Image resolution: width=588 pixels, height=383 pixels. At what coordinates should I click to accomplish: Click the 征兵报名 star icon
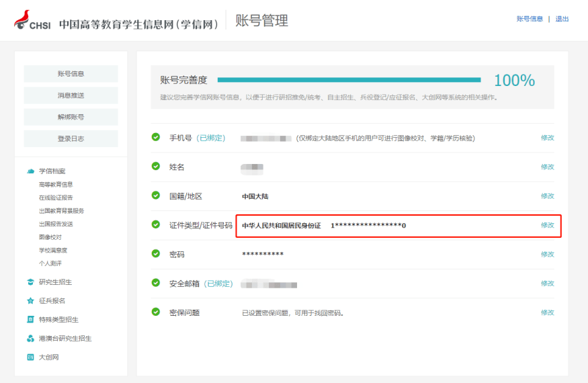30,301
